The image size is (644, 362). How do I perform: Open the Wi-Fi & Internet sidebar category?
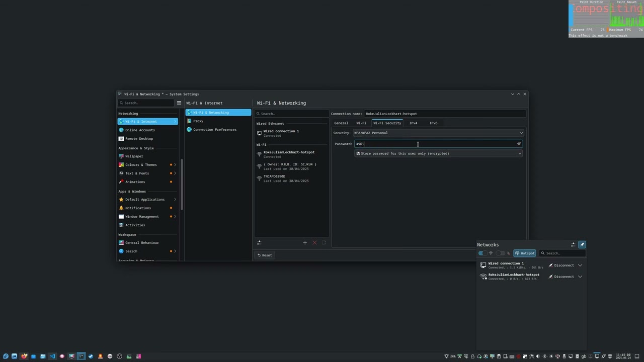tap(147, 122)
